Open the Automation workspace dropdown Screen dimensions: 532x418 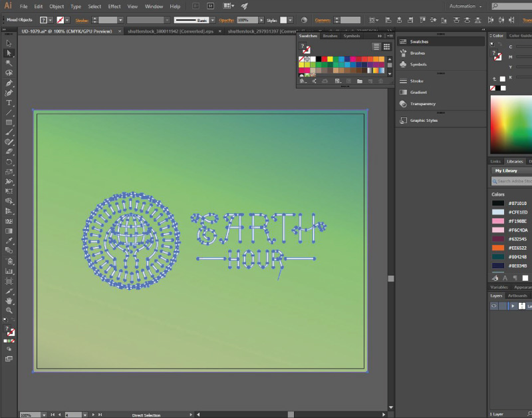(465, 6)
